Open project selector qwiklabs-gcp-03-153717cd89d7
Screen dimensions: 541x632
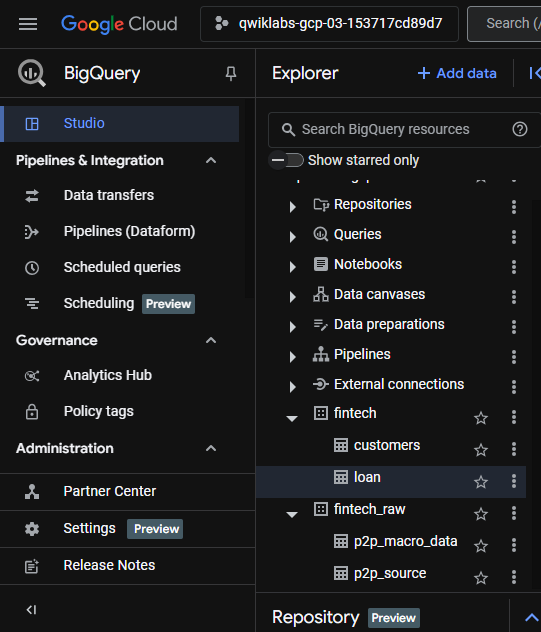coord(329,24)
